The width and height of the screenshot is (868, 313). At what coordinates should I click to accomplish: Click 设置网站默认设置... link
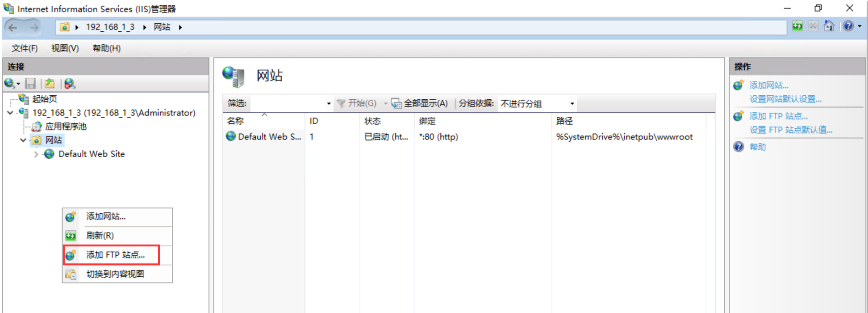[x=785, y=99]
